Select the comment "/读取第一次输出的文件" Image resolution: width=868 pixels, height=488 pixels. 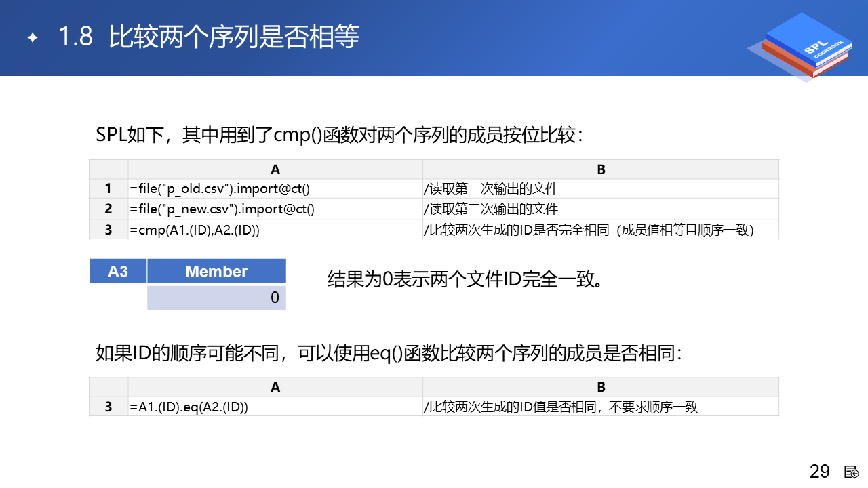coord(491,189)
